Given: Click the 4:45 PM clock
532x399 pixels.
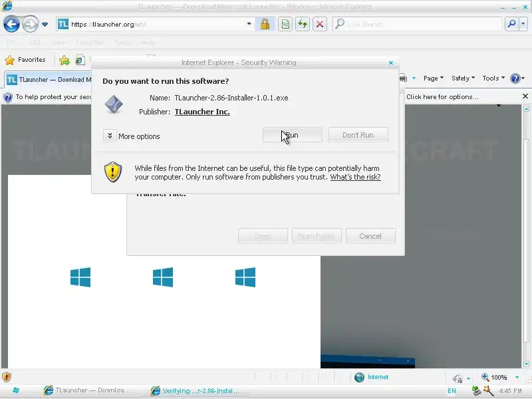Looking at the screenshot, I should tap(510, 391).
